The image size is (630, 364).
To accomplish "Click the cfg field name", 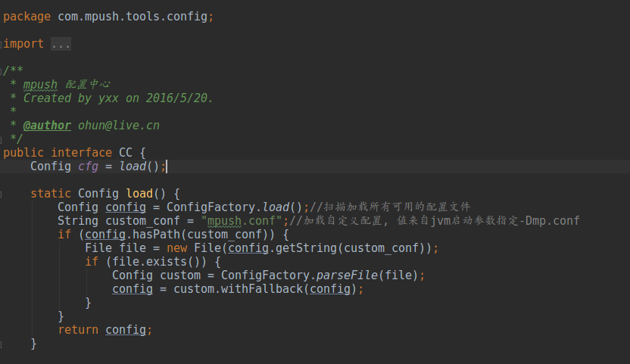I will tap(88, 166).
